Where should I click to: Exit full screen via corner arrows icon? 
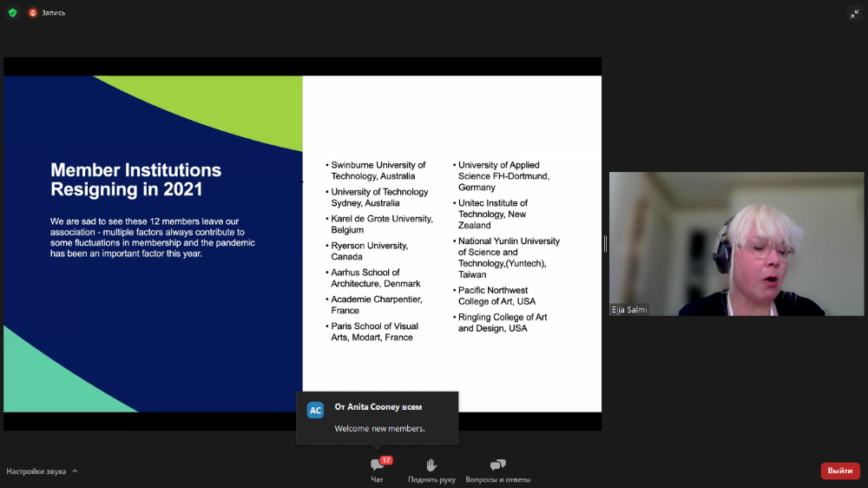tap(854, 14)
